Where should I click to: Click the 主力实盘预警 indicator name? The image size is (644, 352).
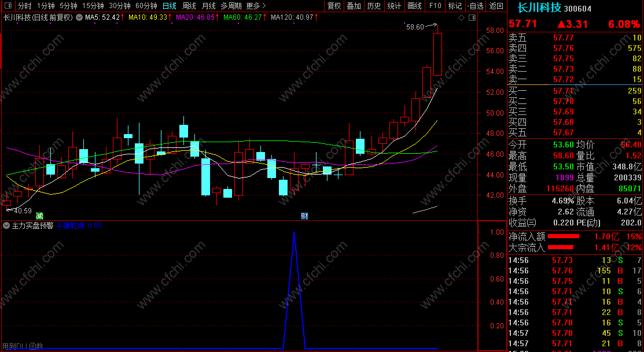coord(32,225)
